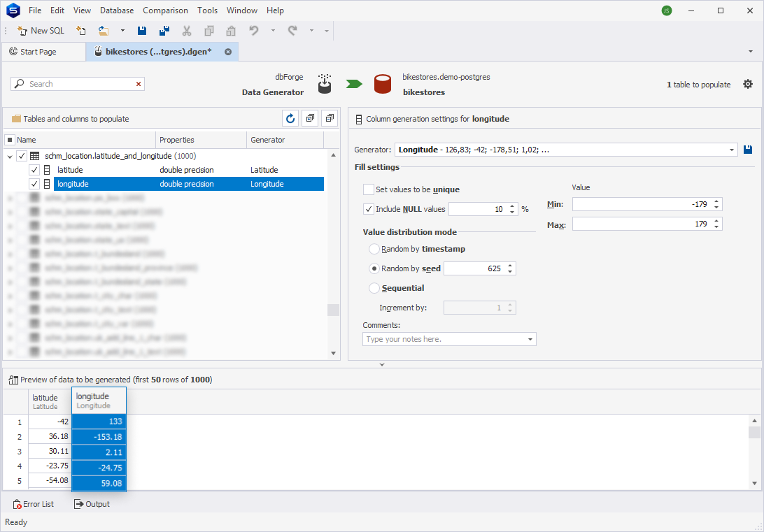Click the save generator icon beside Generator
The image size is (764, 532).
point(748,150)
